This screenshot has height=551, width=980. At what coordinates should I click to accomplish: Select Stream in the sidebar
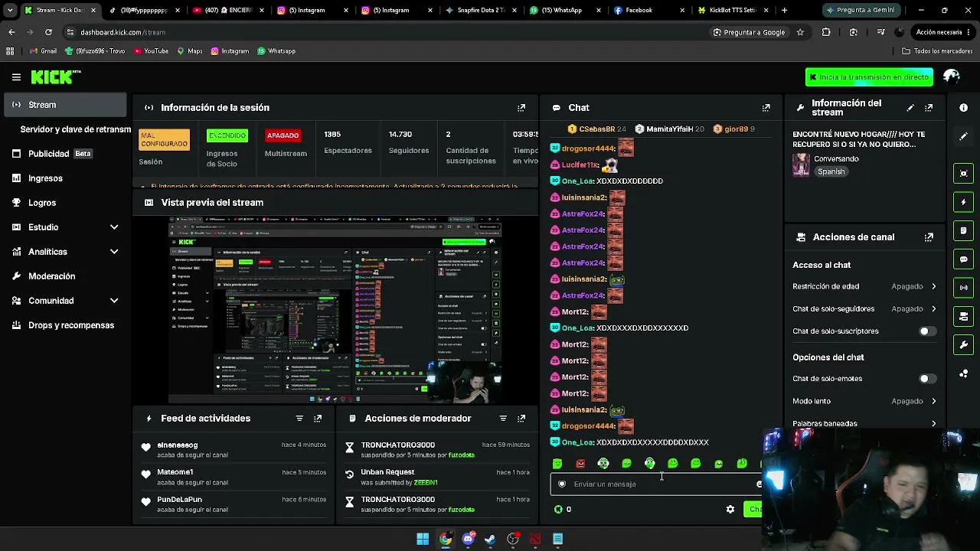(65, 105)
